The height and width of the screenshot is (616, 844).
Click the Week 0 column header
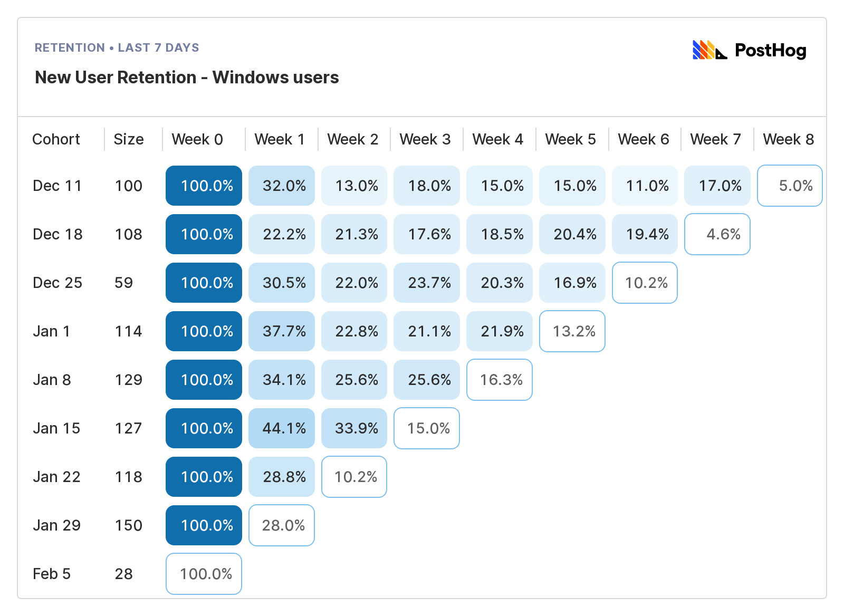(x=197, y=139)
